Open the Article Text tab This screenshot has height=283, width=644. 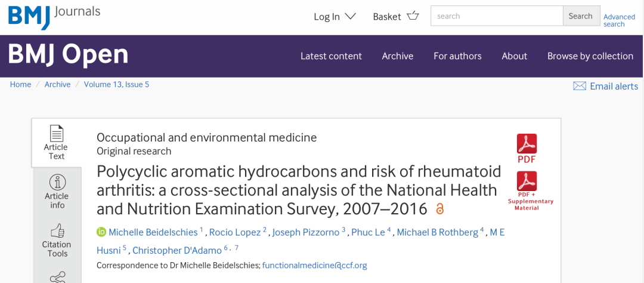[56, 143]
